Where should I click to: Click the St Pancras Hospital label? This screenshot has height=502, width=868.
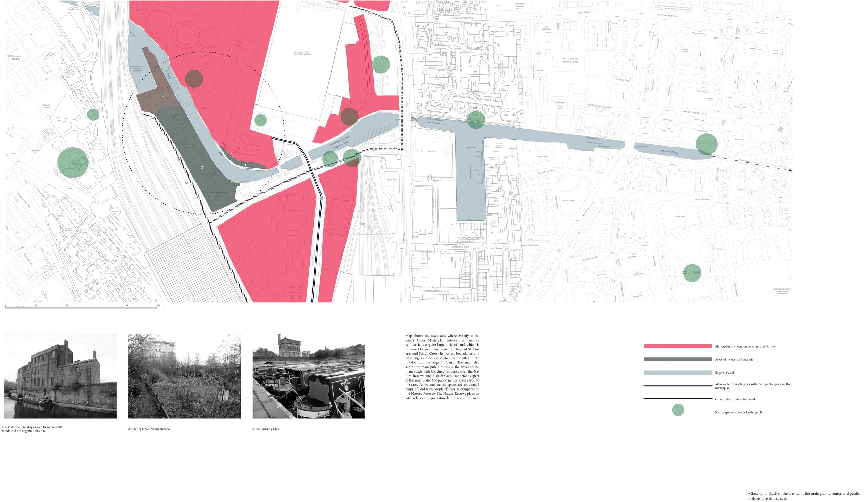(x=15, y=57)
